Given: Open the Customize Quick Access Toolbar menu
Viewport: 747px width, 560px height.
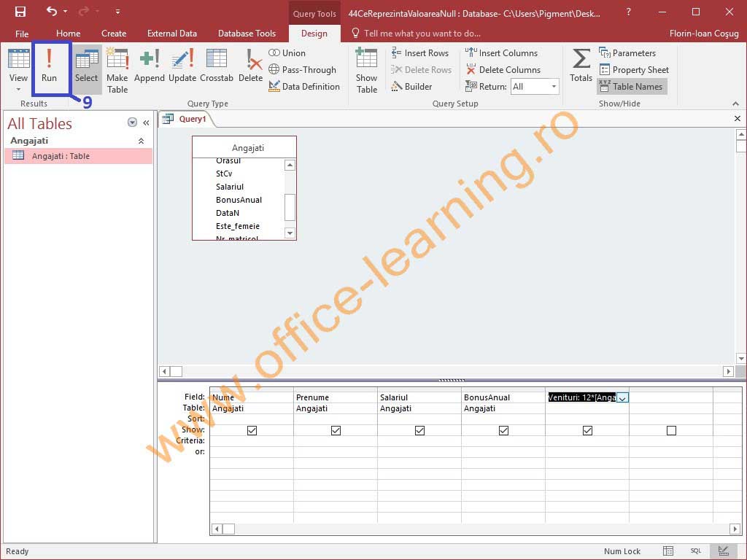Looking at the screenshot, I should click(117, 12).
